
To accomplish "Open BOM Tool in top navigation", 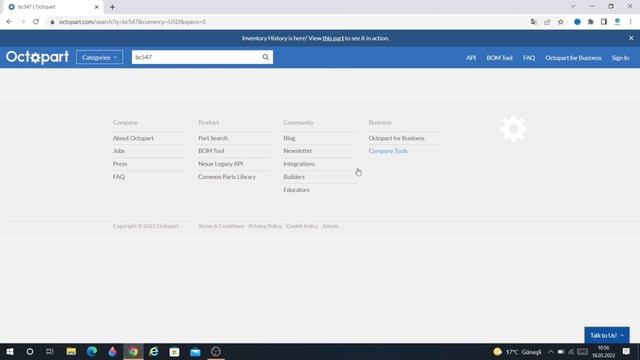I will tap(499, 58).
